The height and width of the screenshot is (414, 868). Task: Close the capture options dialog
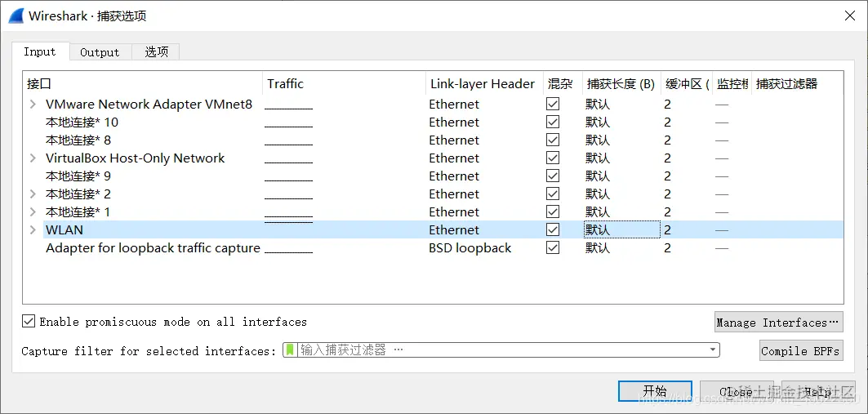(850, 16)
